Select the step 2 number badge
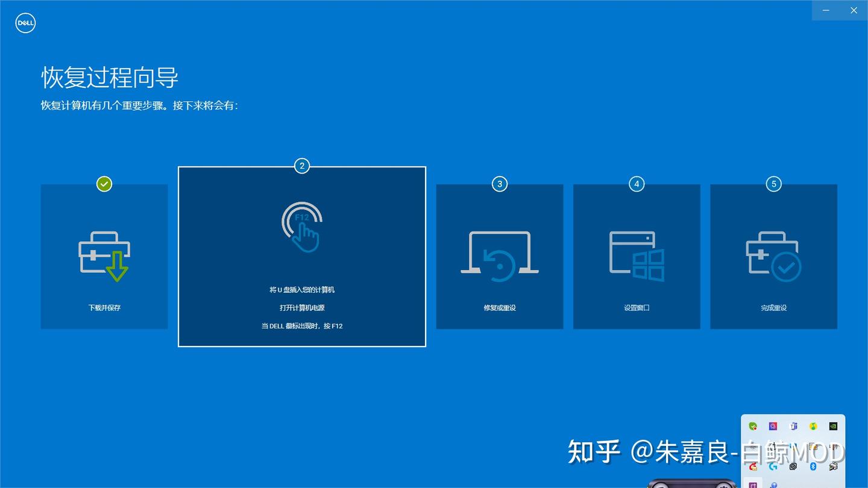The image size is (868, 488). click(x=302, y=166)
